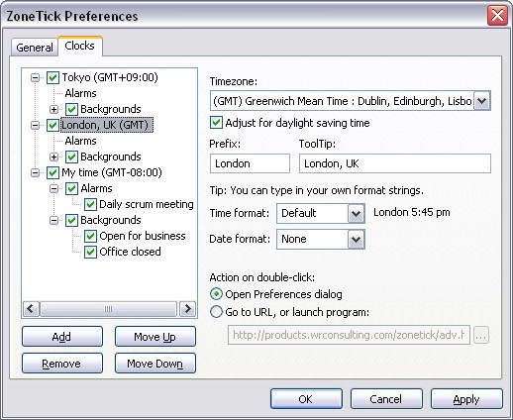Viewport: 513px width, 420px height.
Task: Select Alarms under Tokyo clock
Action: click(80, 93)
